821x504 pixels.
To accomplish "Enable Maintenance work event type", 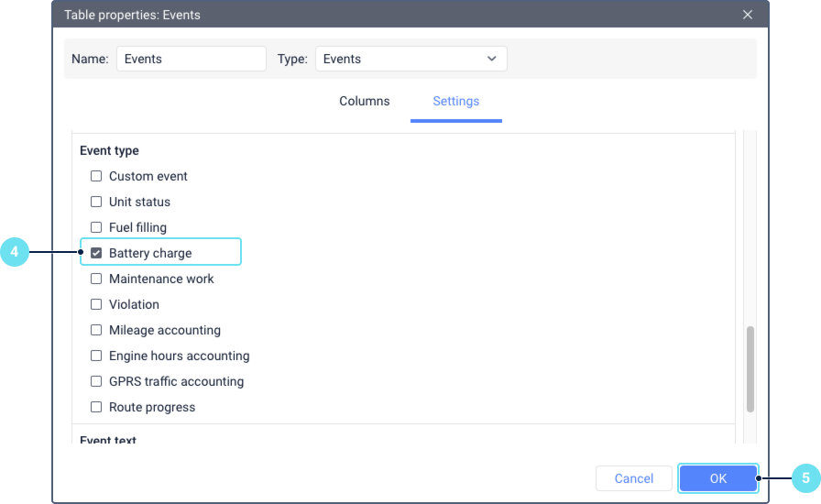I will [96, 279].
